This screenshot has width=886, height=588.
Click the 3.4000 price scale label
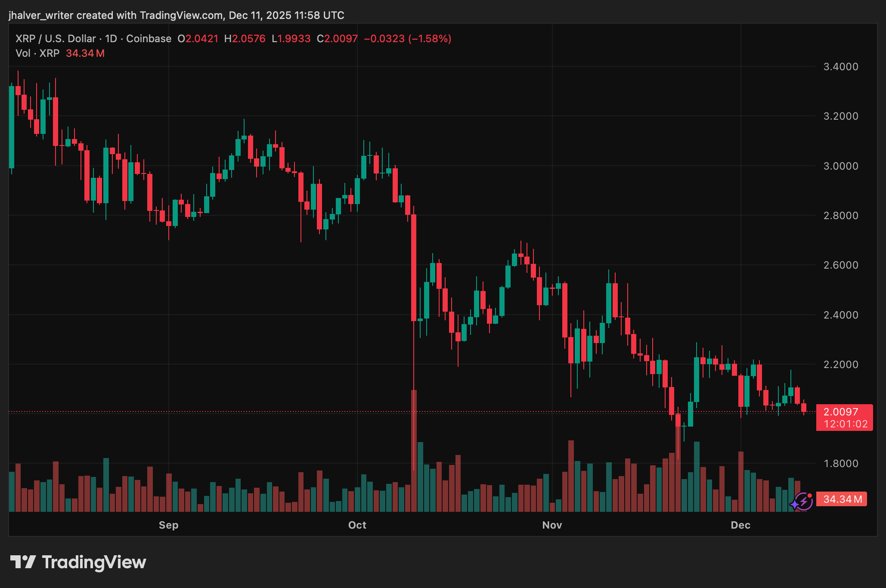[x=840, y=67]
